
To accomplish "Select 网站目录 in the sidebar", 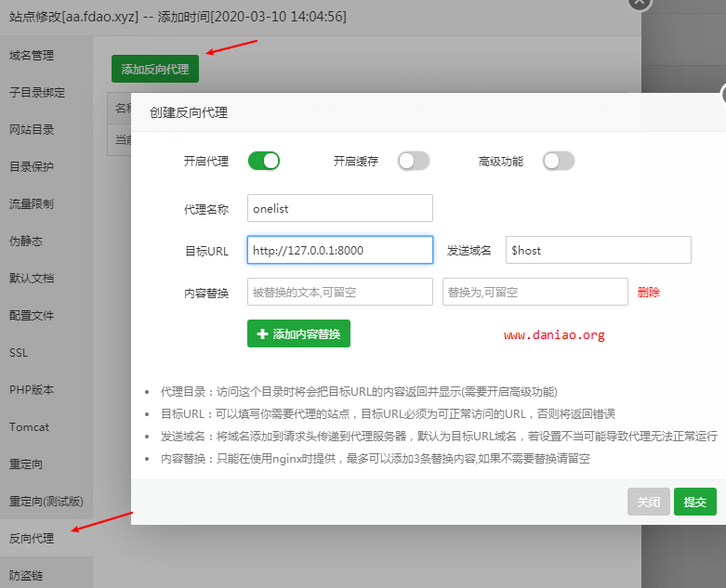I will (46, 129).
